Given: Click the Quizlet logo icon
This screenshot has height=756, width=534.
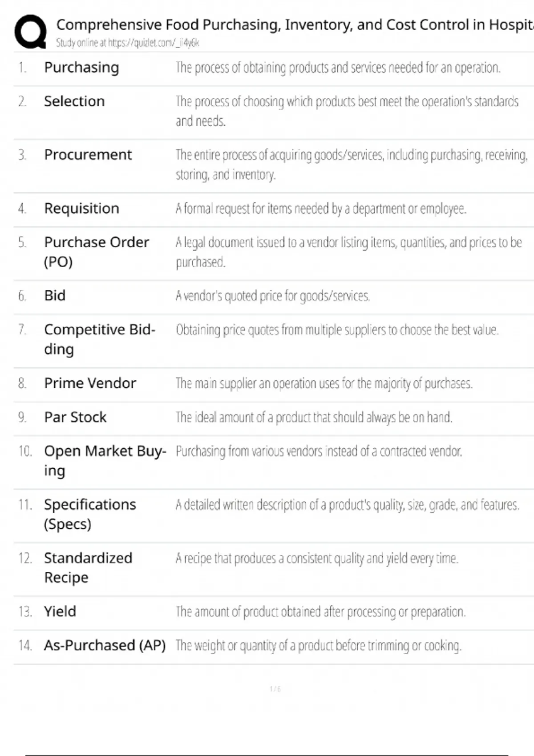Looking at the screenshot, I should pyautogui.click(x=30, y=31).
